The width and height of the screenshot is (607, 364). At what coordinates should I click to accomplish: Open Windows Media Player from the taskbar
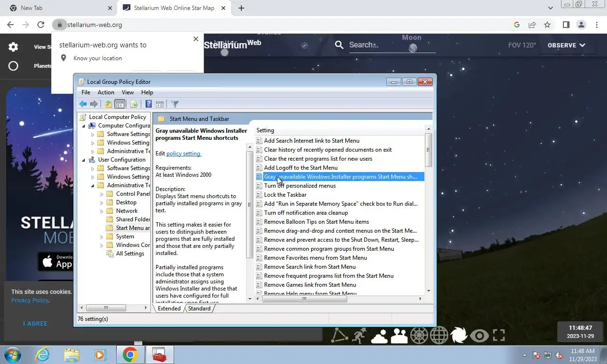coord(100,355)
